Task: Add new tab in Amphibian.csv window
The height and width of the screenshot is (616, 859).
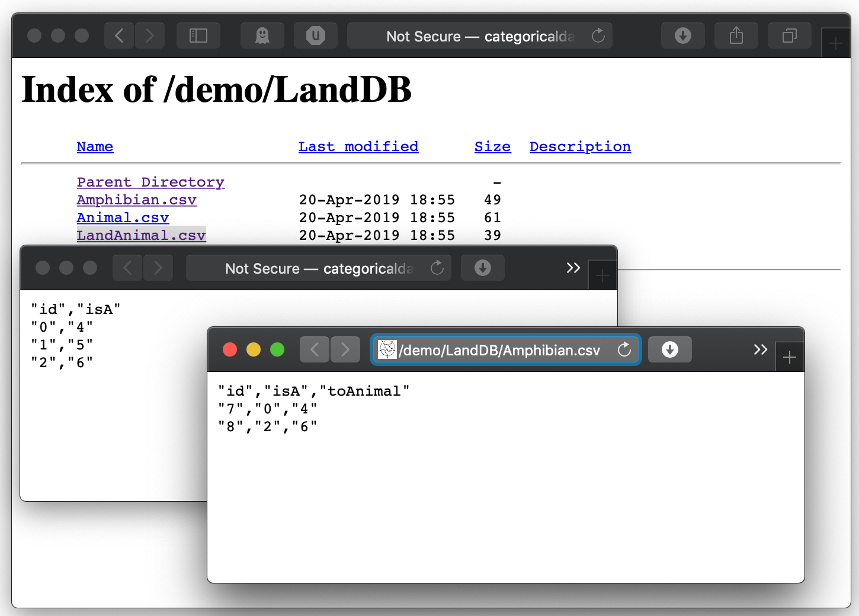Action: (x=789, y=358)
